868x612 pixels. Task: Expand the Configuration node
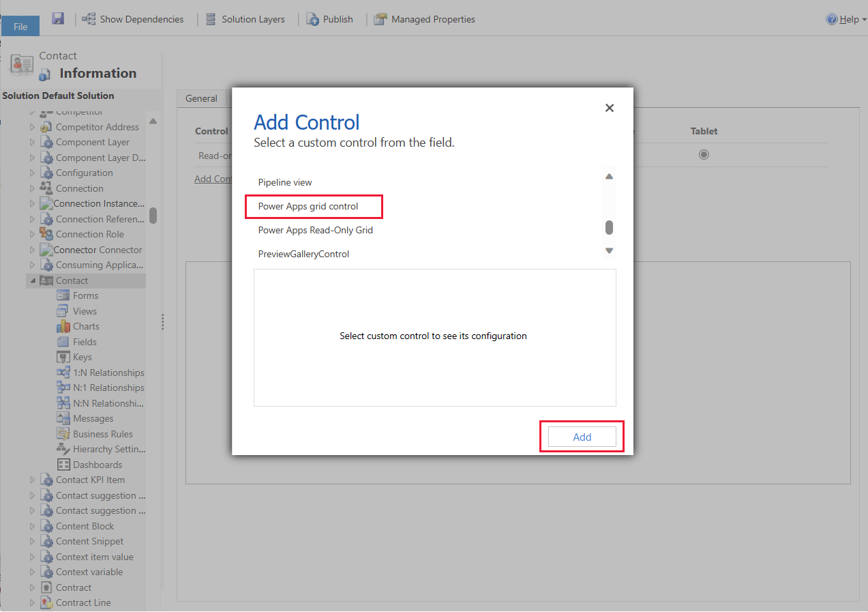click(32, 173)
